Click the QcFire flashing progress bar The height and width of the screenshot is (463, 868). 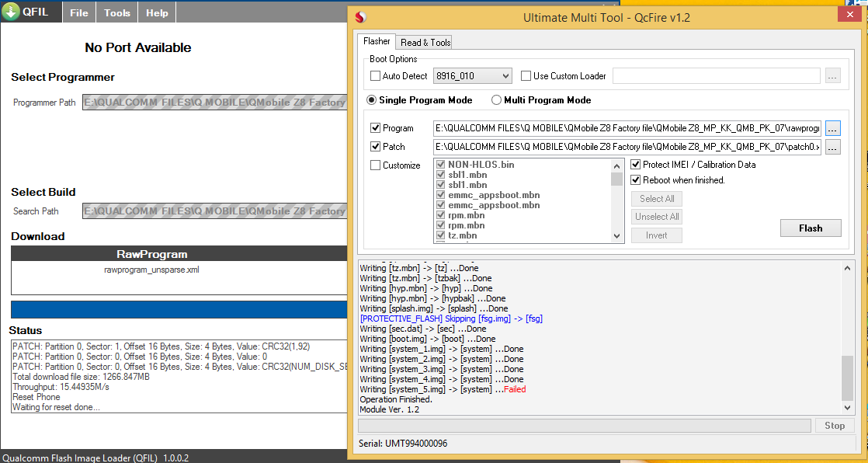click(x=585, y=426)
